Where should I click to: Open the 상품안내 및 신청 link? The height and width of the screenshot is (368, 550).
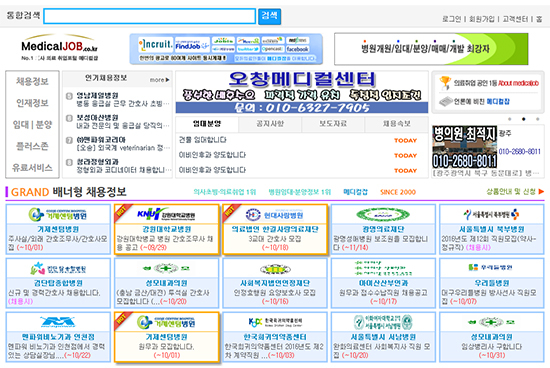coord(511,192)
